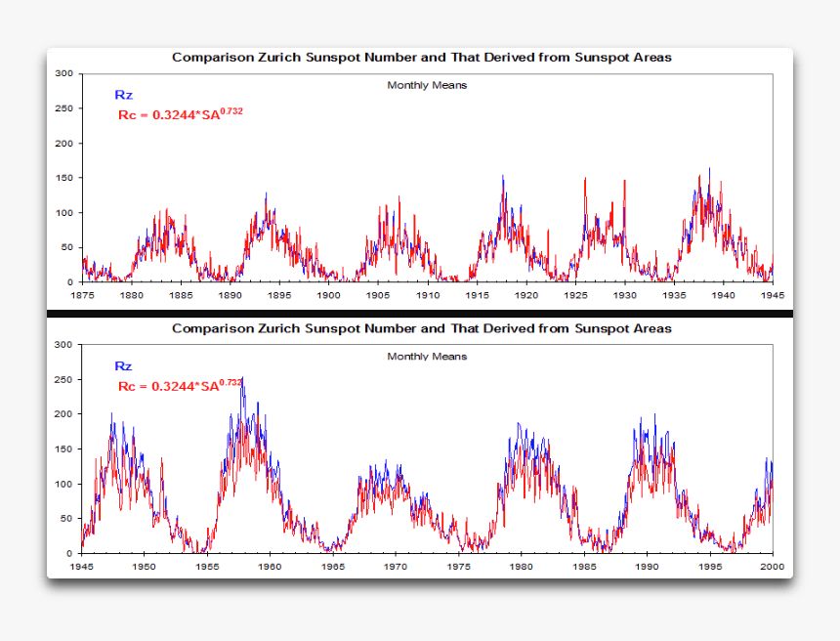Select the 1990 x-axis year label

tap(647, 567)
